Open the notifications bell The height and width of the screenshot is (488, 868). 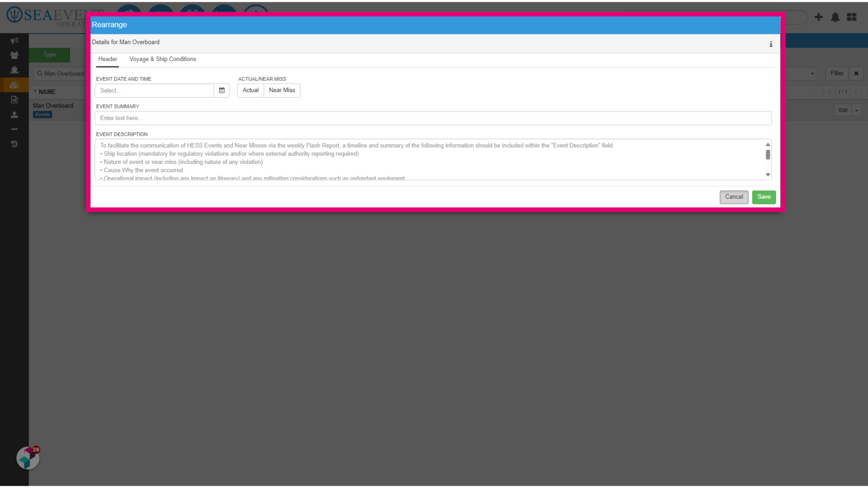point(835,17)
